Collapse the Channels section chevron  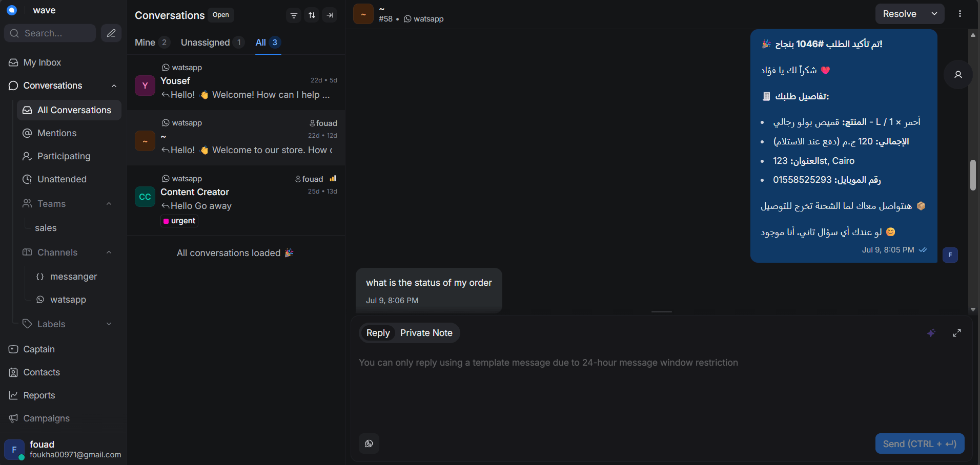click(x=109, y=252)
